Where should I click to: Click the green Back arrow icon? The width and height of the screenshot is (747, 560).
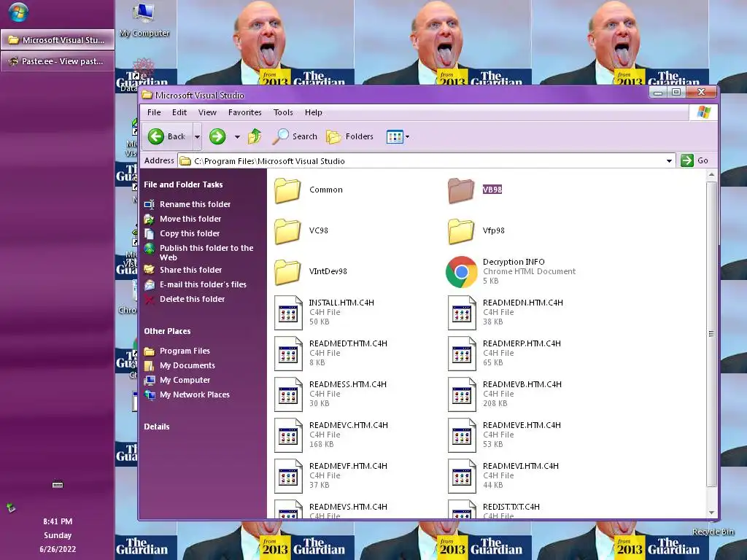(156, 136)
